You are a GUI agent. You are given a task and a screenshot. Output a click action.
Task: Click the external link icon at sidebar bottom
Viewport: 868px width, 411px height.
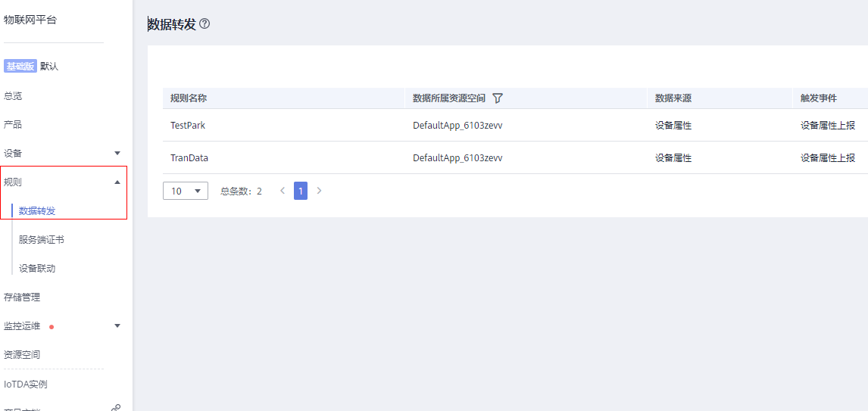pos(115,408)
